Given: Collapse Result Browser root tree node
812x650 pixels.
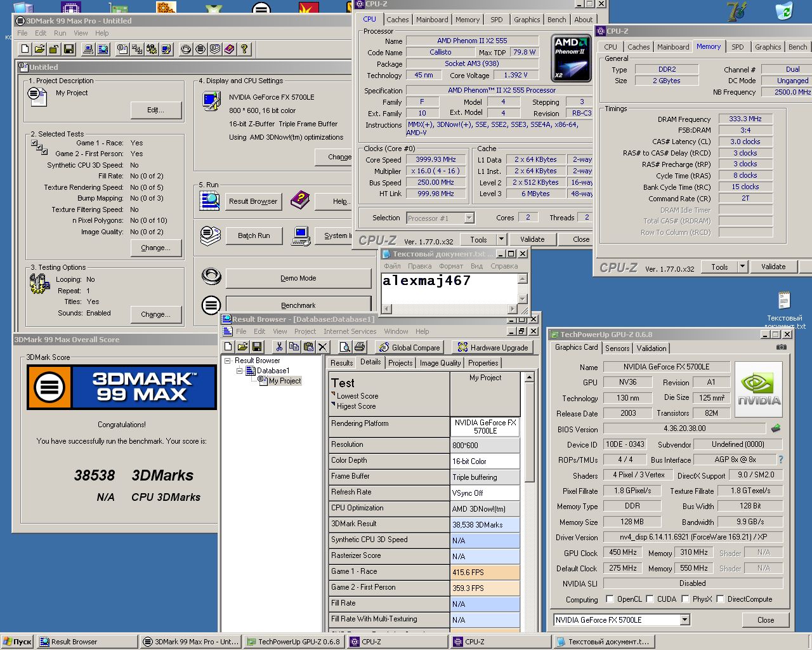Looking at the screenshot, I should 228,361.
